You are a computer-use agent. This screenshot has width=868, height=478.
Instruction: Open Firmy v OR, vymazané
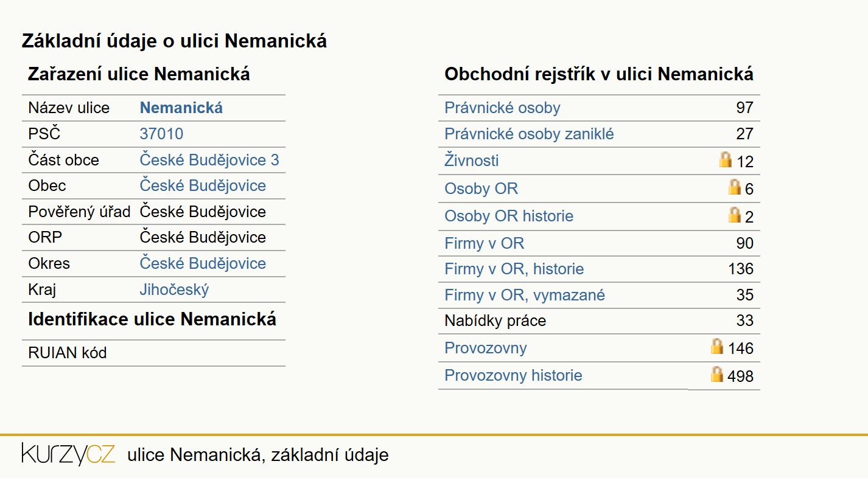tap(525, 296)
